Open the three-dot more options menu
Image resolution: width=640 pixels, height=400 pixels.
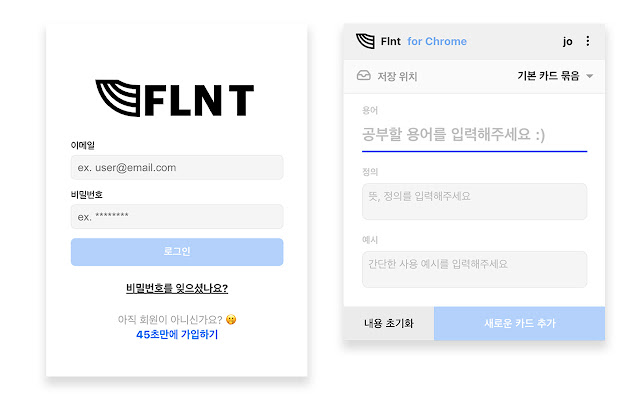coord(588,41)
